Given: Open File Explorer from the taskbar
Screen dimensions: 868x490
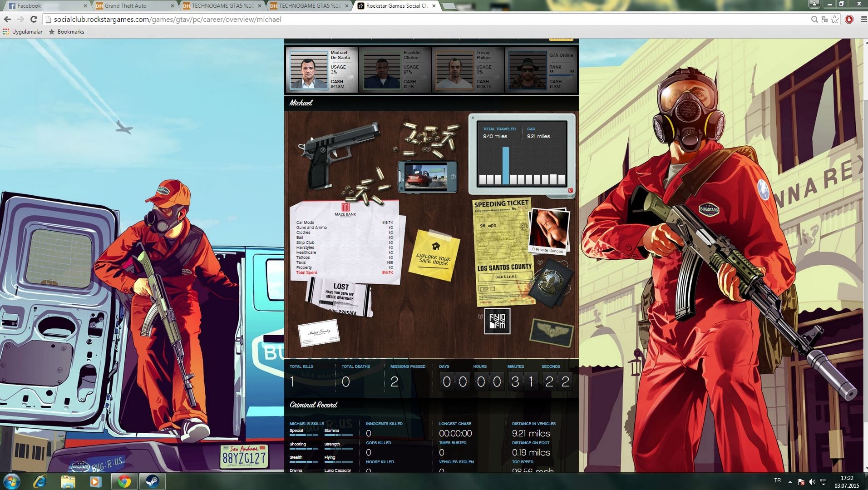Looking at the screenshot, I should (68, 481).
